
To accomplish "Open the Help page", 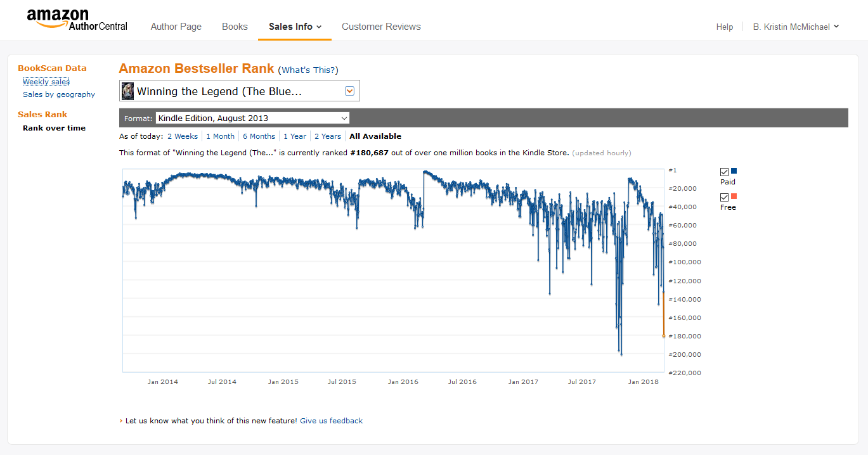I will point(725,27).
